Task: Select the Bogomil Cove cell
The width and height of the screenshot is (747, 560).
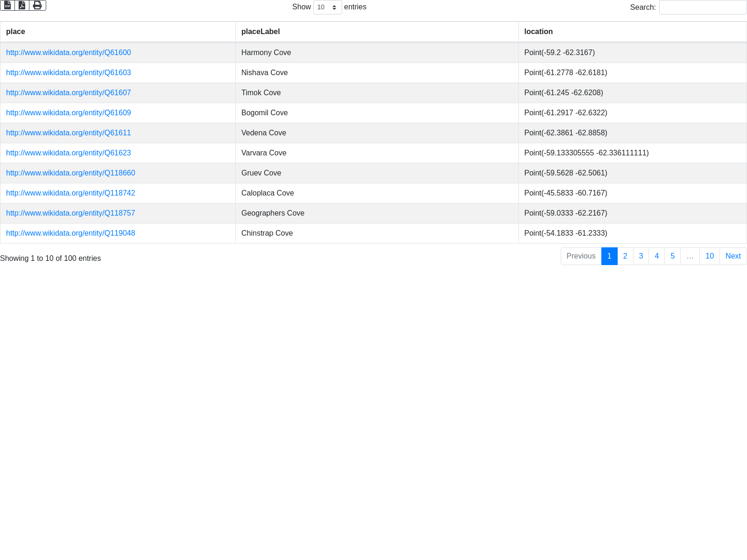Action: pyautogui.click(x=377, y=113)
